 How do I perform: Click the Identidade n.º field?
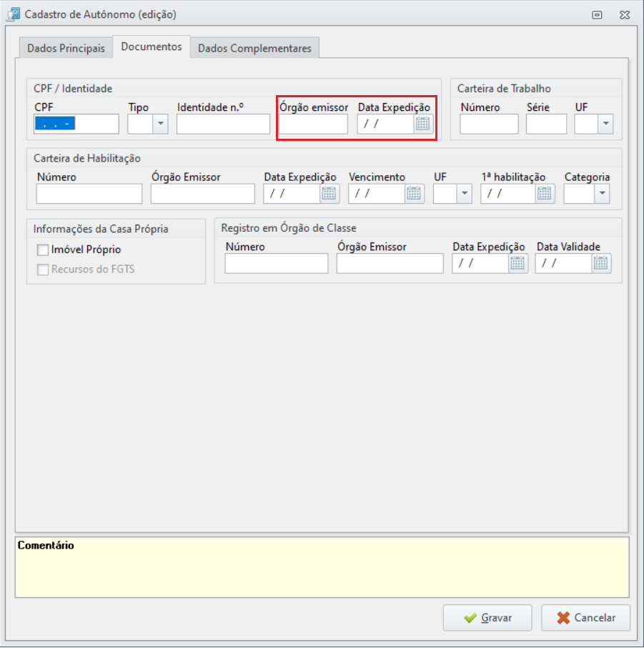coord(223,124)
